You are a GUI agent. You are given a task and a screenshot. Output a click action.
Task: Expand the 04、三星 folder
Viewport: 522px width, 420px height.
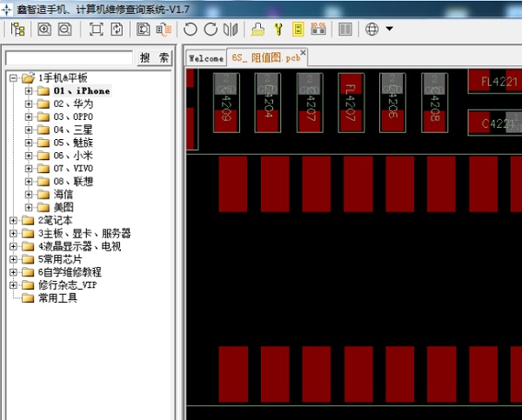(29, 130)
